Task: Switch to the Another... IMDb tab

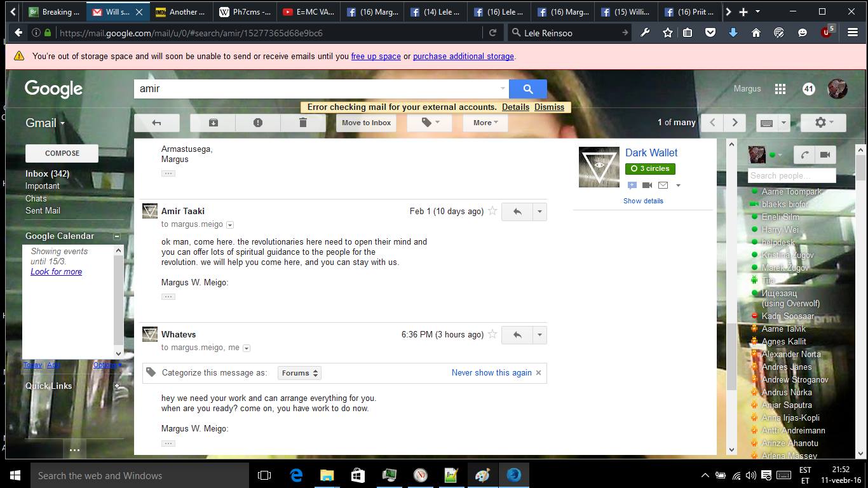Action: (181, 12)
